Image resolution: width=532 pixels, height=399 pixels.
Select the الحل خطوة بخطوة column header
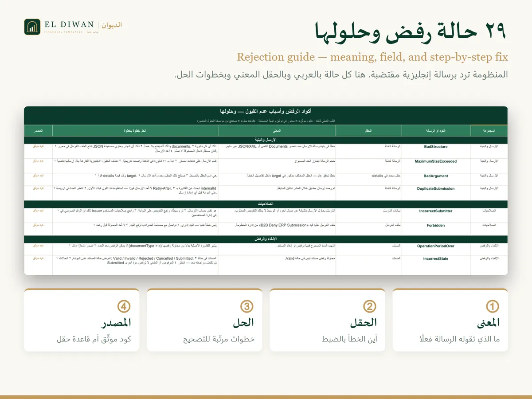[x=135, y=131]
